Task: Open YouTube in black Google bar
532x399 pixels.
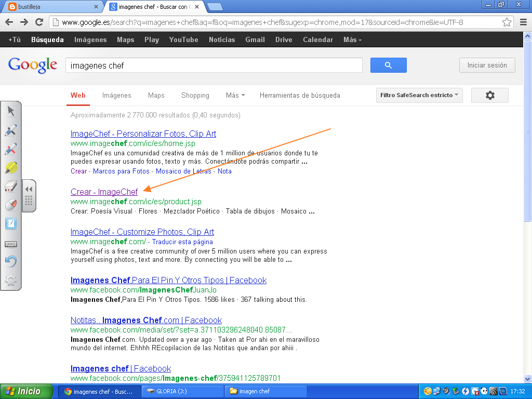Action: pyautogui.click(x=183, y=39)
